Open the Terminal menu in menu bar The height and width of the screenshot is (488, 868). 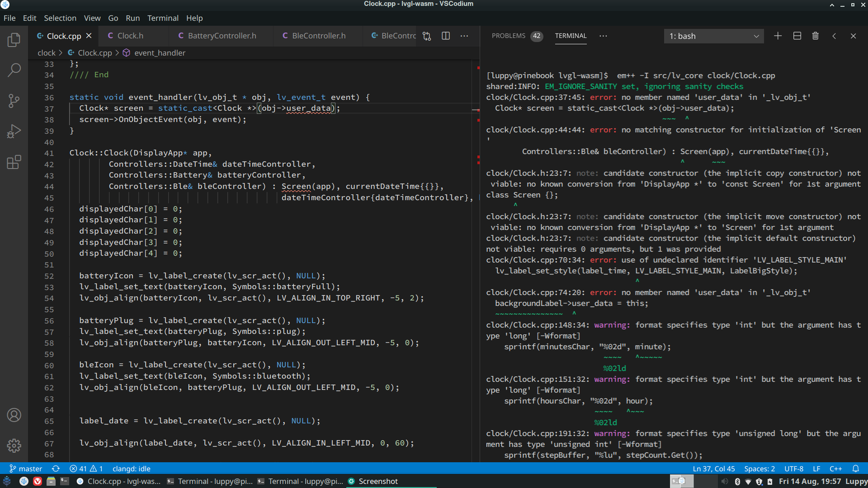pyautogui.click(x=163, y=18)
